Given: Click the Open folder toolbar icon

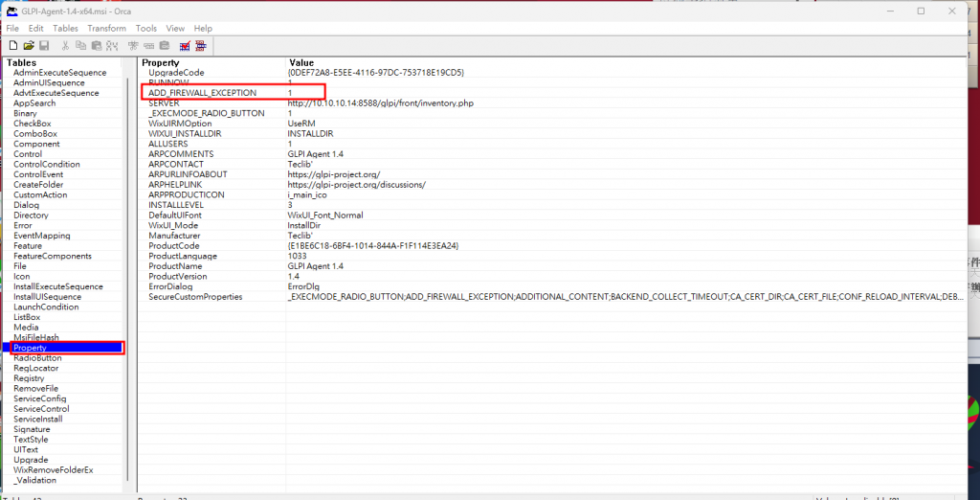Looking at the screenshot, I should click(x=28, y=45).
